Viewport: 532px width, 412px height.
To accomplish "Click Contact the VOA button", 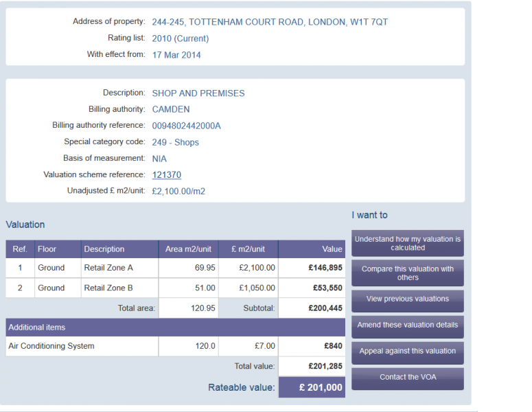I will click(408, 379).
